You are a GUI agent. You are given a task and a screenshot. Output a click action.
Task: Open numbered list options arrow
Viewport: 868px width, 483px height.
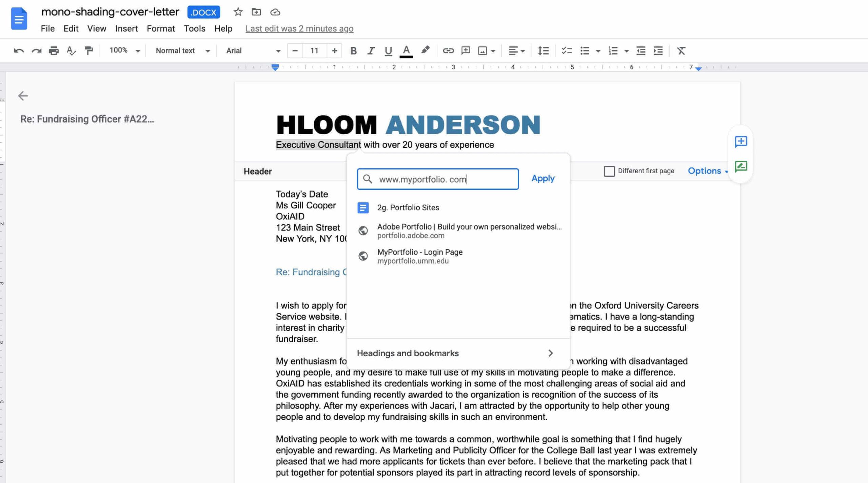click(627, 51)
